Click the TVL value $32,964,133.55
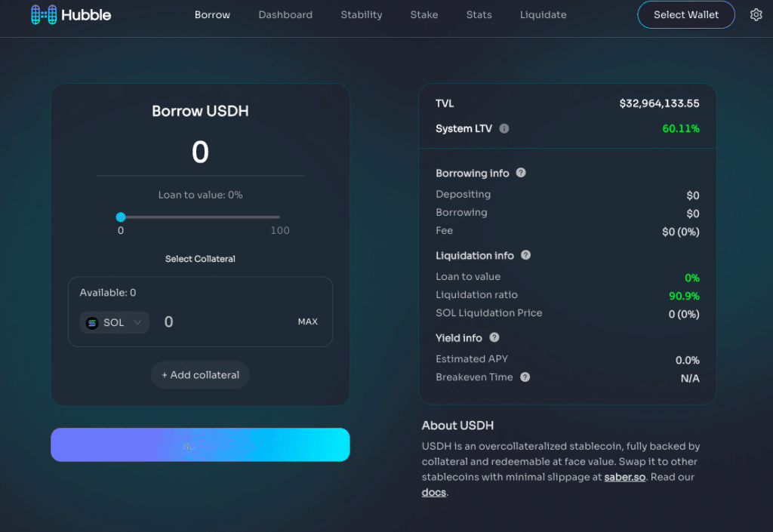 pyautogui.click(x=659, y=103)
